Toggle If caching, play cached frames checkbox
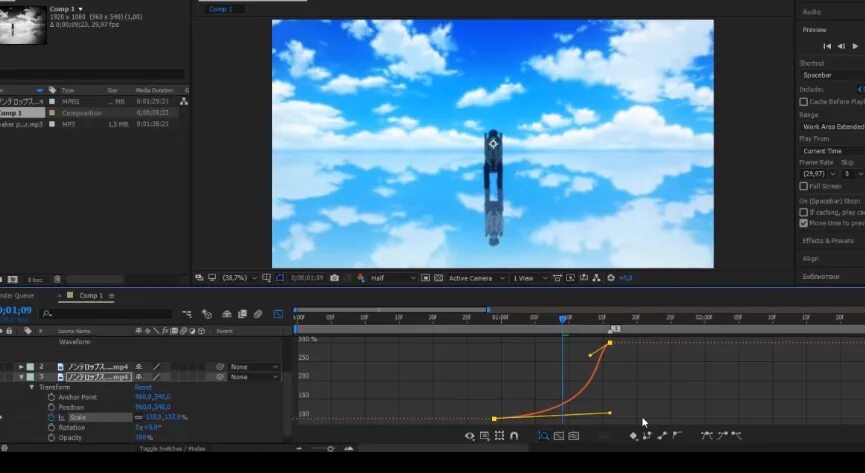The image size is (865, 473). coord(804,212)
